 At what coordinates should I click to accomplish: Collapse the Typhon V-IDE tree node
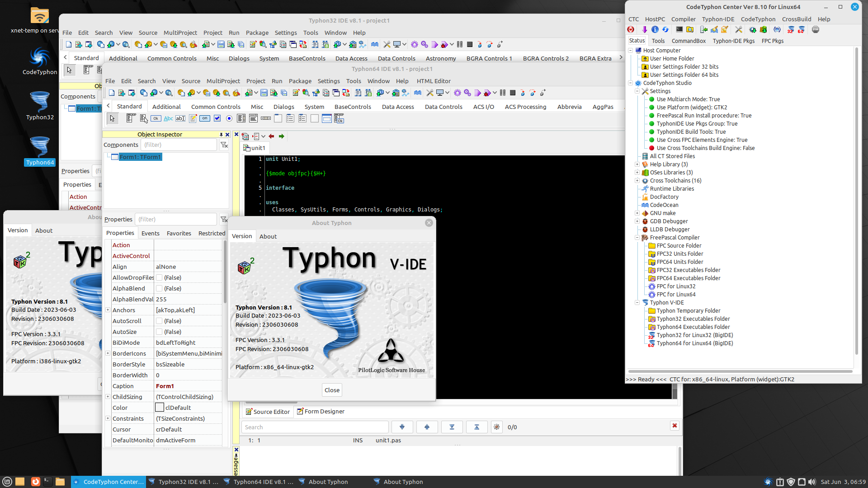pyautogui.click(x=637, y=303)
